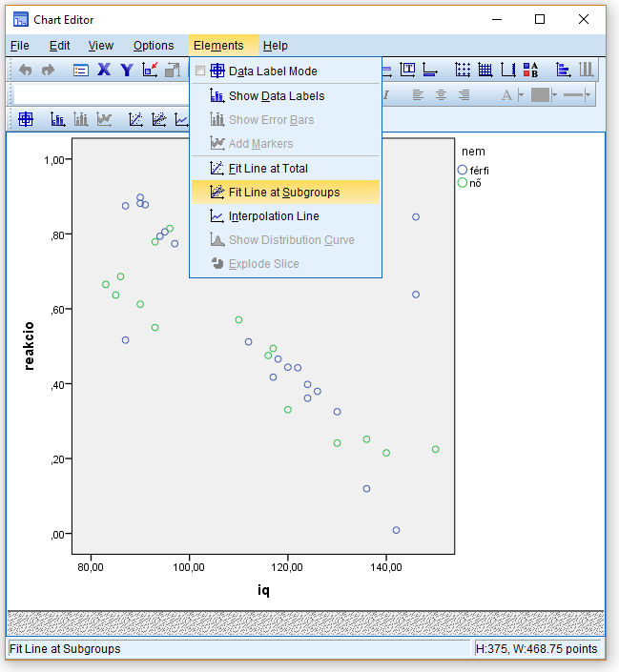The height and width of the screenshot is (672, 619).
Task: Click the dotted gridlines toolbar icon
Action: [x=463, y=70]
